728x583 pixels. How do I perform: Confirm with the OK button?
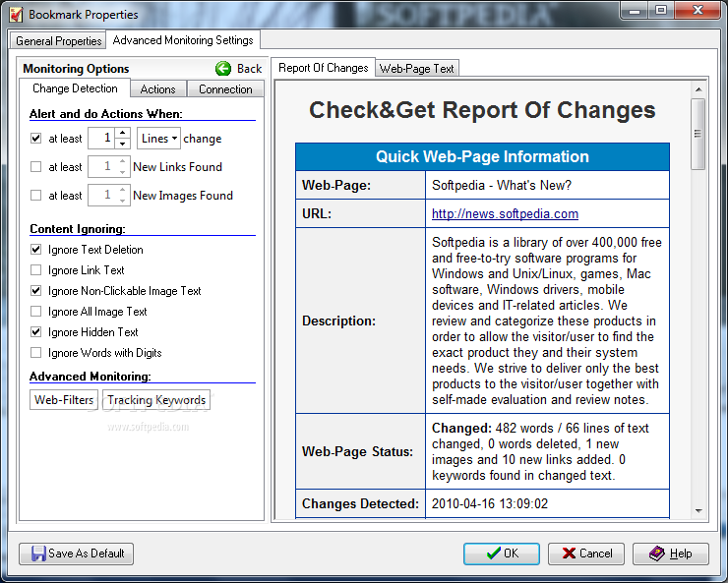coord(502,554)
